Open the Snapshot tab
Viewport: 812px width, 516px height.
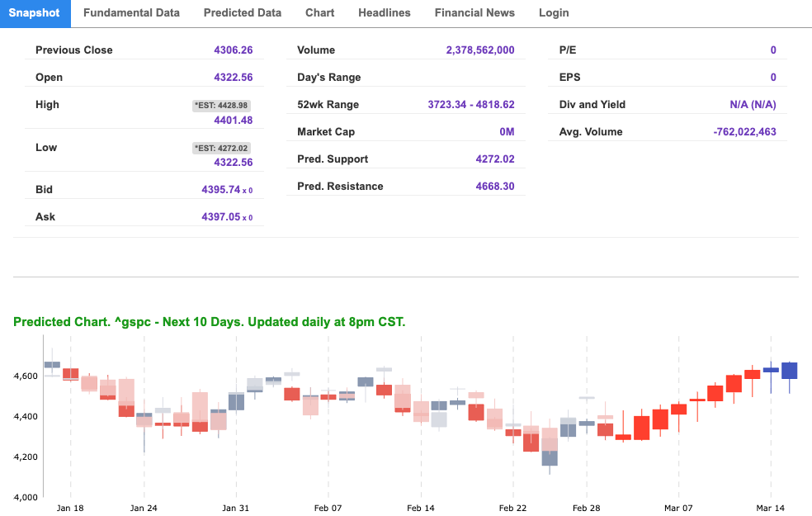(x=34, y=13)
